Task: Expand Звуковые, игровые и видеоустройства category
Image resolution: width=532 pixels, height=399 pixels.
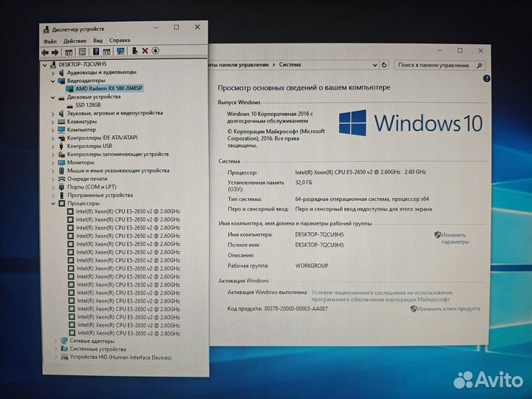Action: (x=53, y=114)
